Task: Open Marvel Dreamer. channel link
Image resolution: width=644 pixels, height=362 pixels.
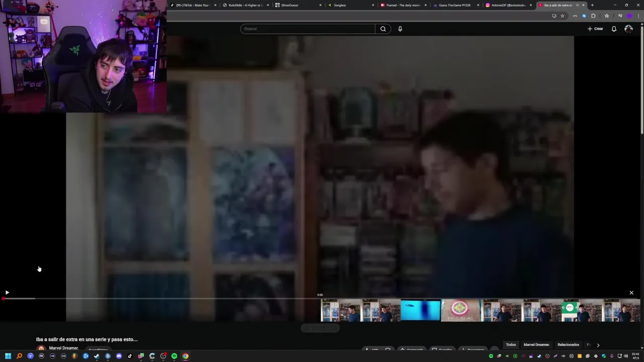Action: tap(63, 348)
